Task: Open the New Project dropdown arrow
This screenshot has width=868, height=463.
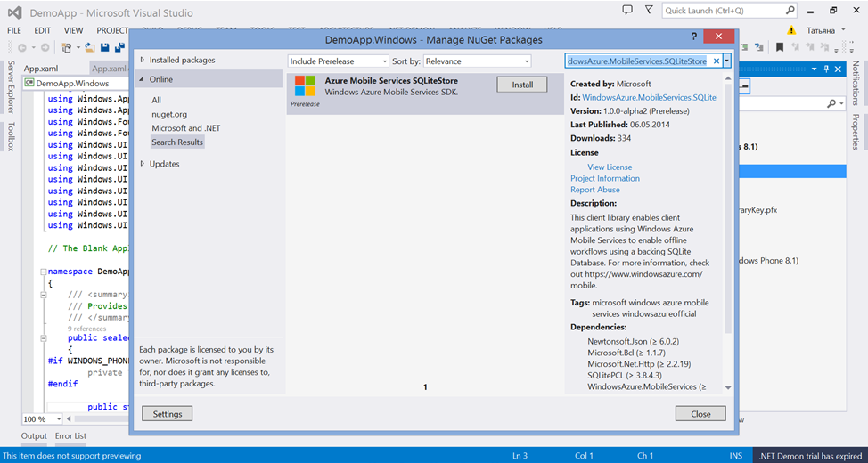Action: 78,47
